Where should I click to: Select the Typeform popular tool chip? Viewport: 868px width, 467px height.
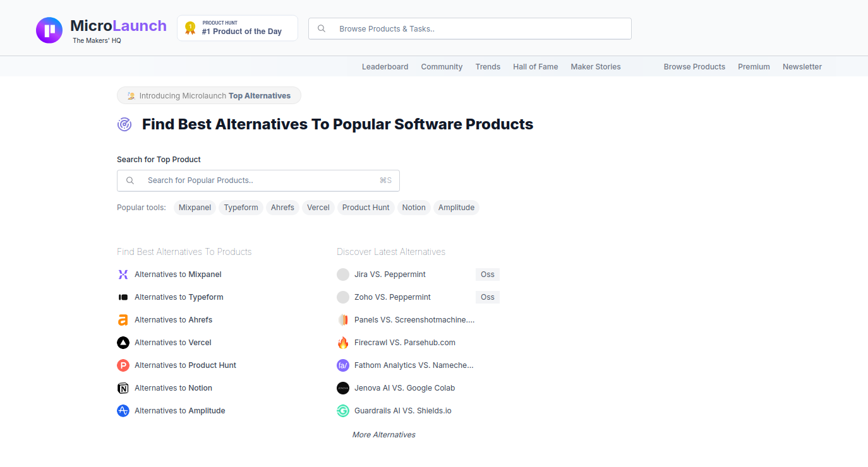[x=241, y=208]
